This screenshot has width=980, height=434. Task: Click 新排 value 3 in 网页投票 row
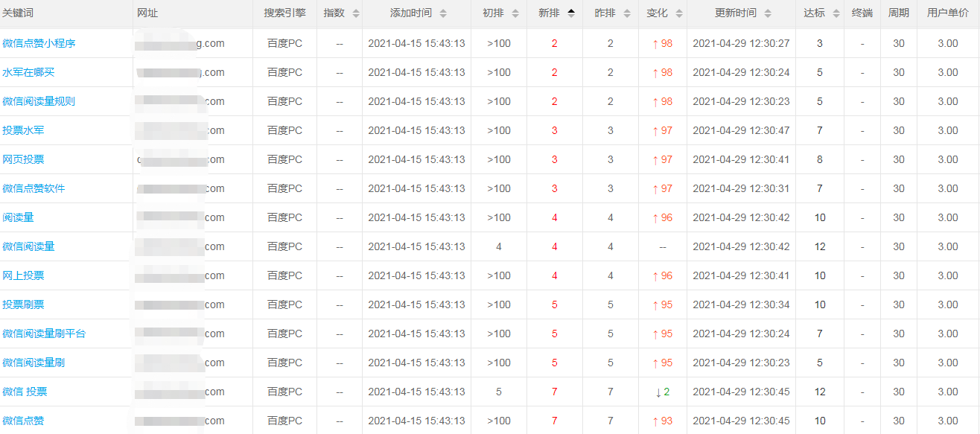(555, 159)
